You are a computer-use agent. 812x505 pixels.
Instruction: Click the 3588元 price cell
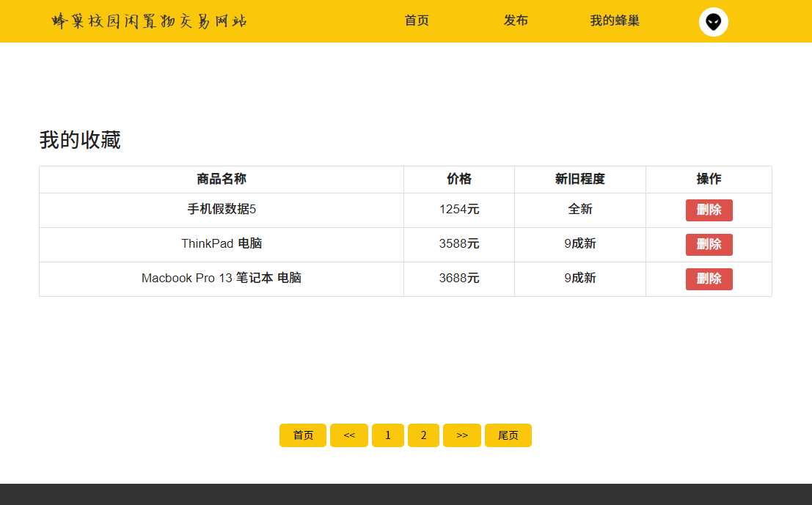tap(459, 243)
